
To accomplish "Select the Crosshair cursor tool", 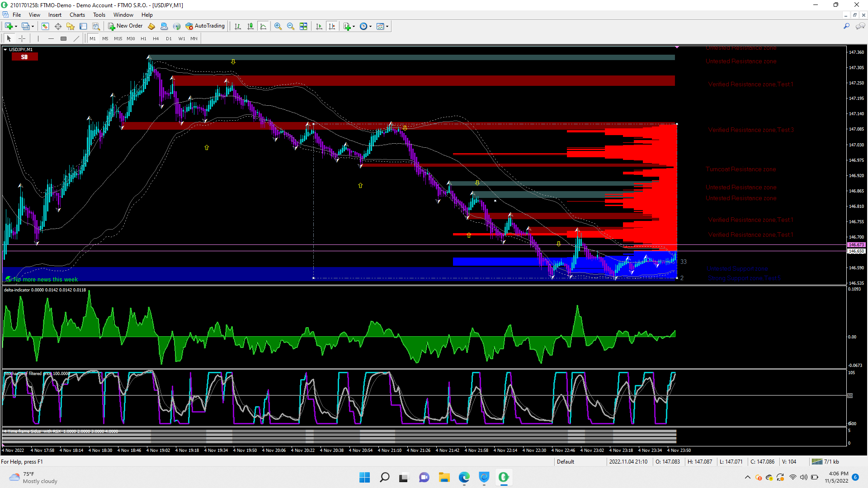I will click(x=22, y=39).
